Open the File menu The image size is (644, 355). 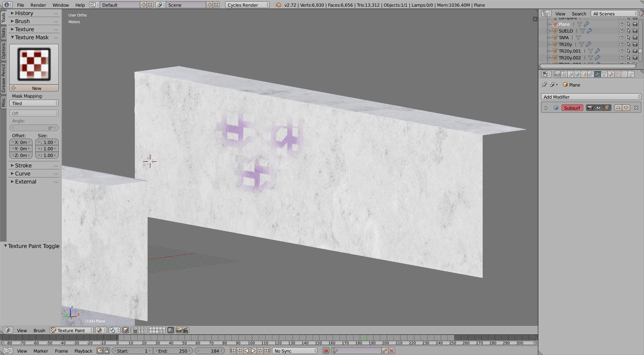pos(20,5)
